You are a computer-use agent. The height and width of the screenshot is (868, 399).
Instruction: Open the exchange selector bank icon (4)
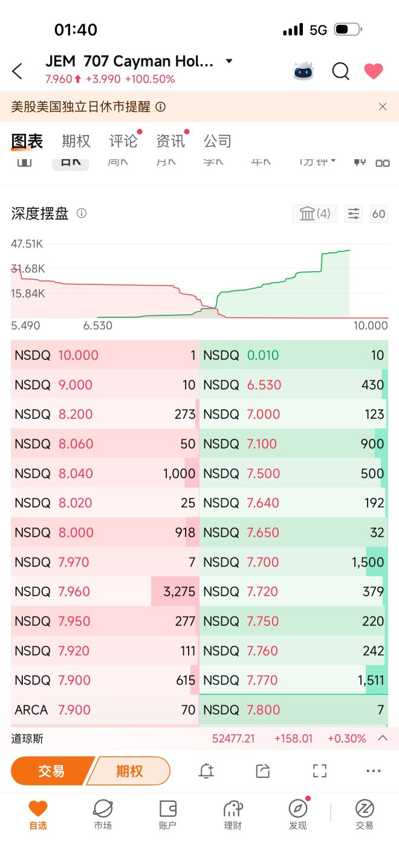(x=314, y=214)
